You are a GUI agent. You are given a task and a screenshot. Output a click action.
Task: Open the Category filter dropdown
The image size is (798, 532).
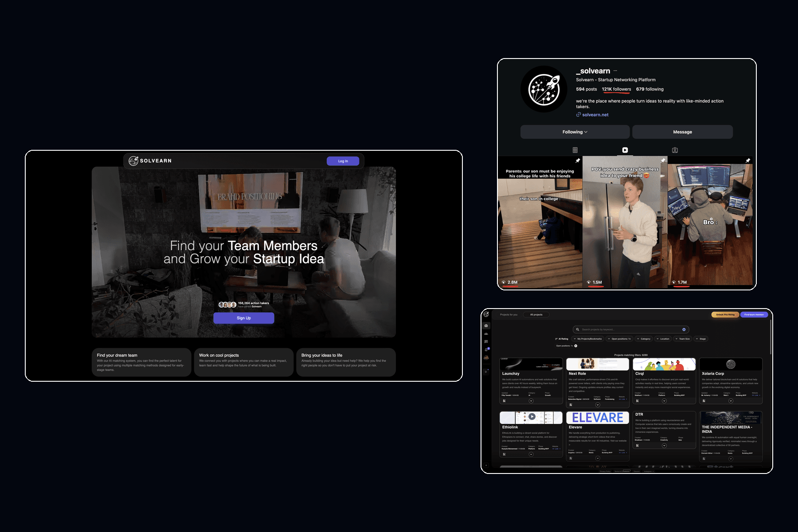[x=644, y=339]
